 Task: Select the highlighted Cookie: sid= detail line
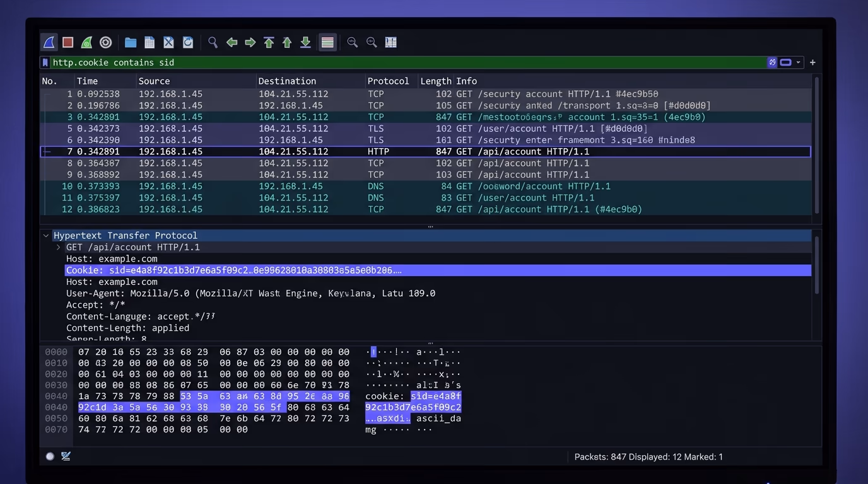(x=438, y=270)
